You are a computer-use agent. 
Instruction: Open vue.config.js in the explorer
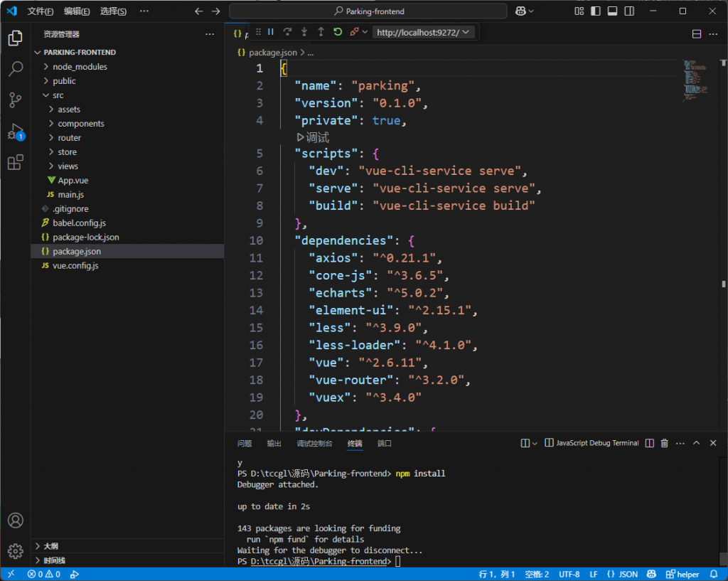pyautogui.click(x=75, y=266)
